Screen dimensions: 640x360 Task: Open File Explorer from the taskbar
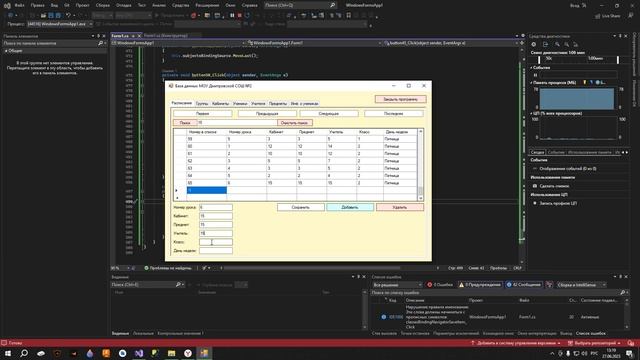click(171, 353)
